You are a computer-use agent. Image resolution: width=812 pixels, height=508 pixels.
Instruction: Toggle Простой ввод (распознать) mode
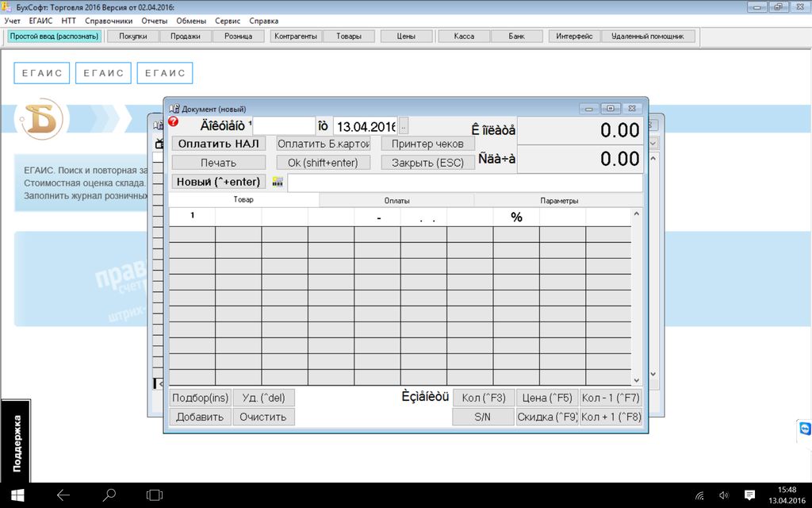[x=54, y=37]
